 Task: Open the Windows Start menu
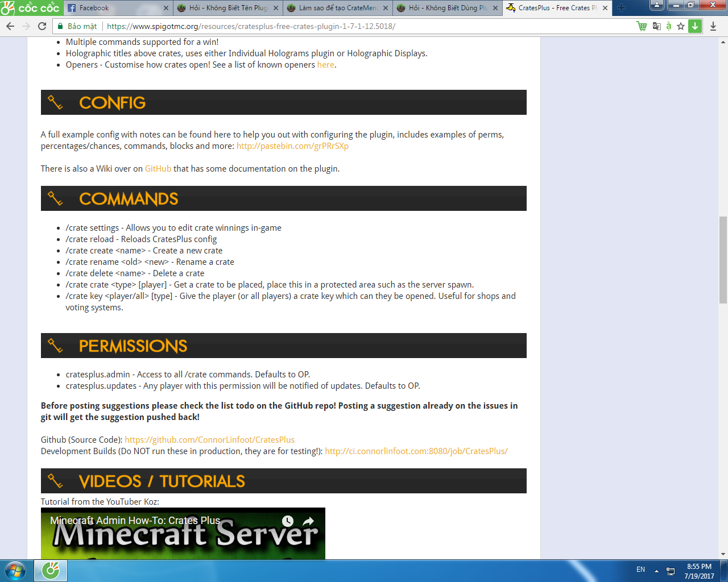coord(15,571)
